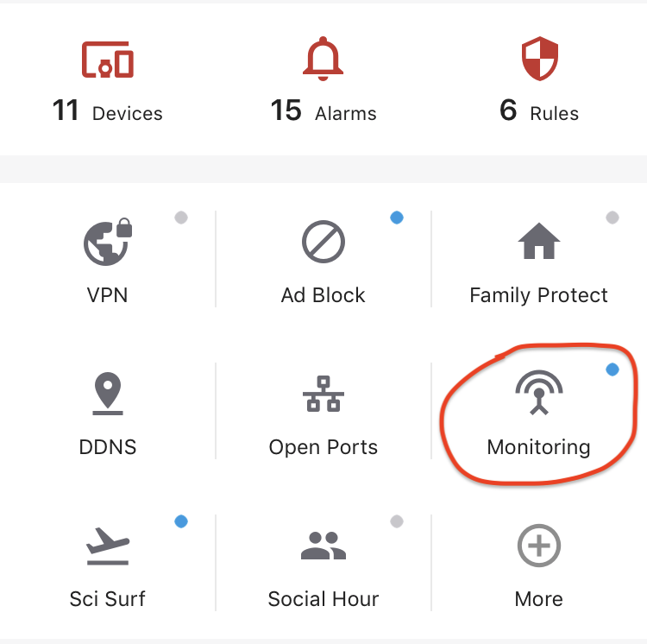Toggle the Social Hour gray status dot
The image size is (647, 644).
tap(397, 521)
